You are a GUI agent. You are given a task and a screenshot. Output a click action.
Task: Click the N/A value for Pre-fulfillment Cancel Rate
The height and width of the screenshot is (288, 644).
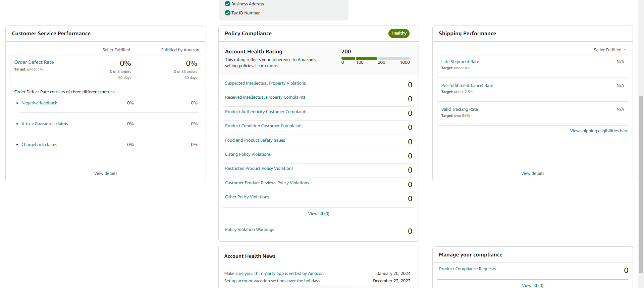click(620, 86)
